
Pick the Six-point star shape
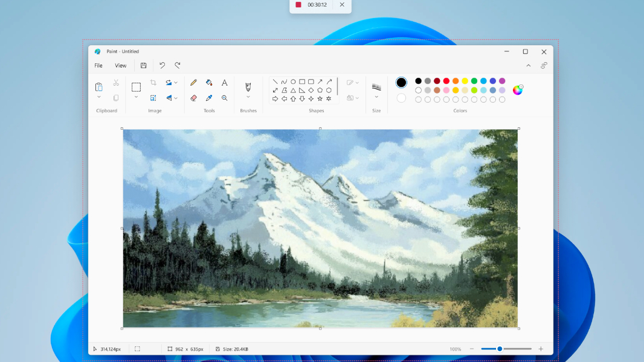(x=329, y=99)
